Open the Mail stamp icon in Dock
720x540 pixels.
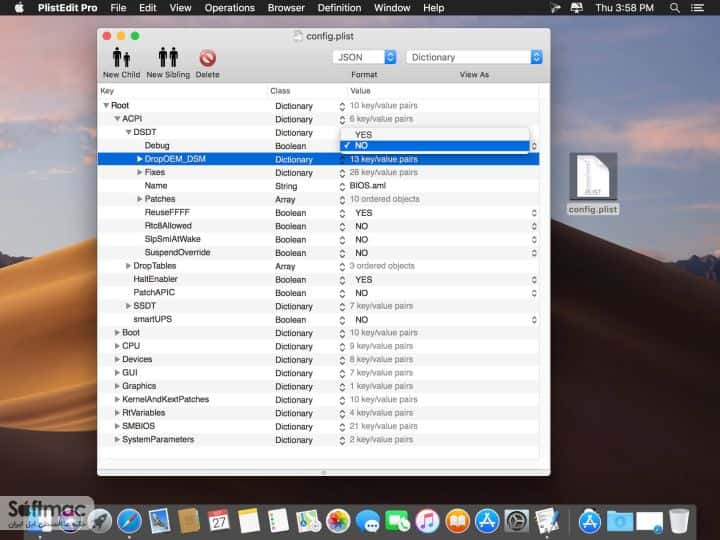click(159, 521)
